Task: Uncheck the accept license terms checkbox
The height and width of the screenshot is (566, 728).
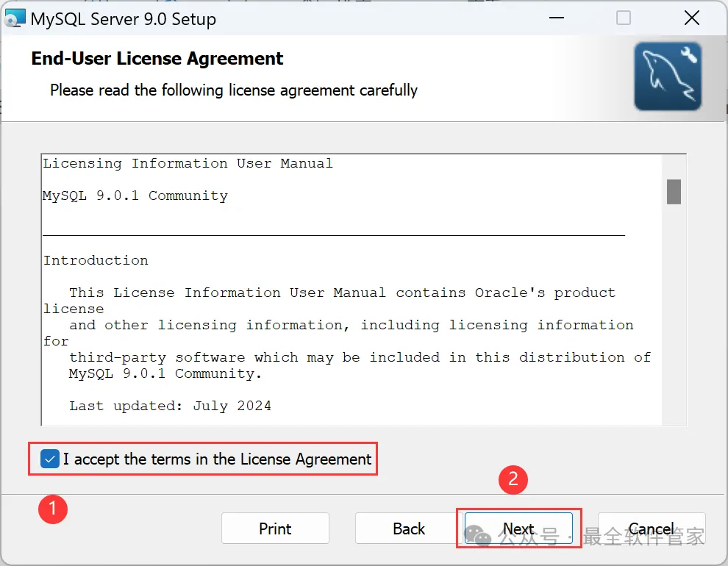Action: coord(50,459)
